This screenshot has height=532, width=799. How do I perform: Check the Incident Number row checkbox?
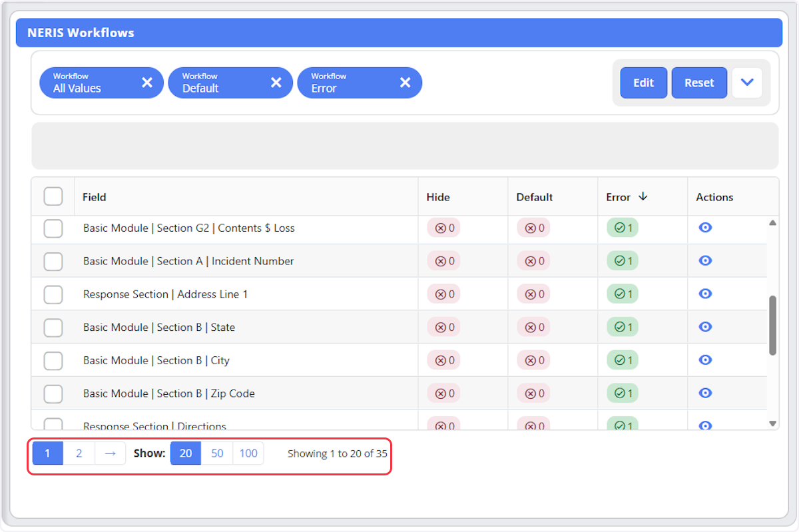(53, 261)
